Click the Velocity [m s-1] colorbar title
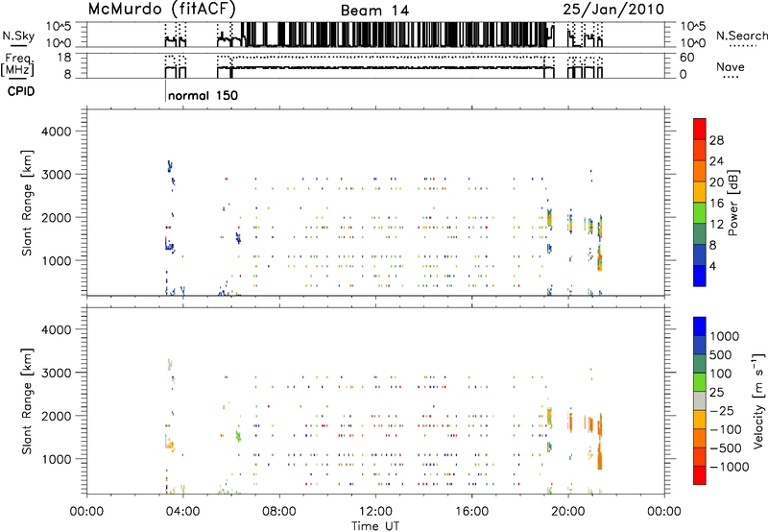 (x=758, y=400)
